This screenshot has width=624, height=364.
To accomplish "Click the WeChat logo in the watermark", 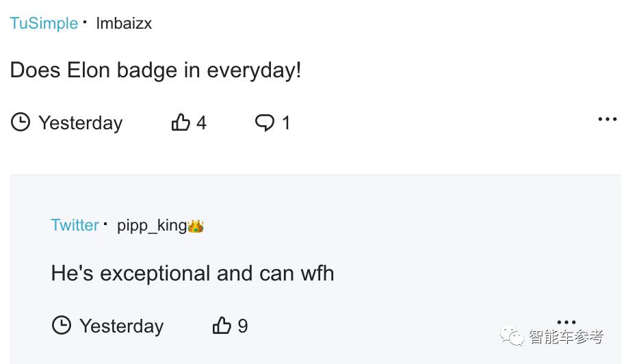I will [512, 336].
